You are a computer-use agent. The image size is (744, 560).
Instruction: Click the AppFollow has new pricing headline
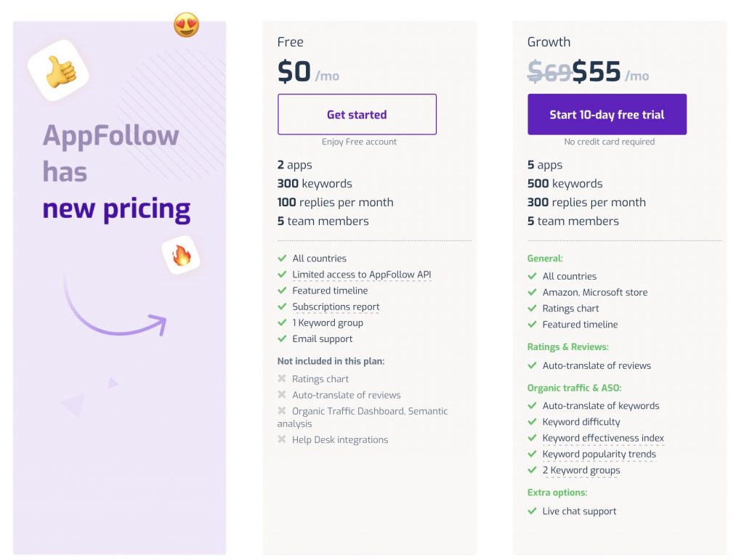(116, 172)
